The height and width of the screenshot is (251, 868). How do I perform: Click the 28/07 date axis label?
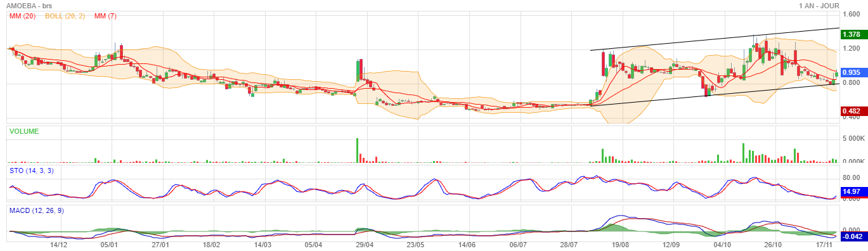569,244
